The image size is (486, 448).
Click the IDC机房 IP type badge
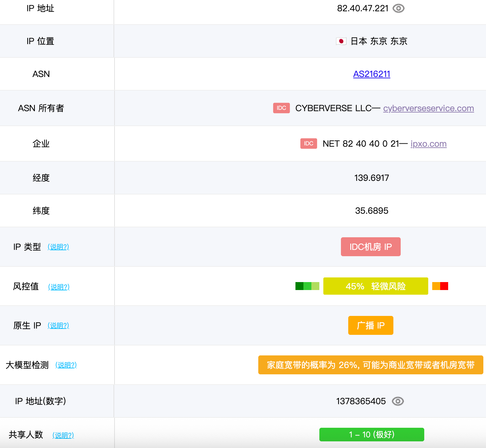click(x=370, y=247)
